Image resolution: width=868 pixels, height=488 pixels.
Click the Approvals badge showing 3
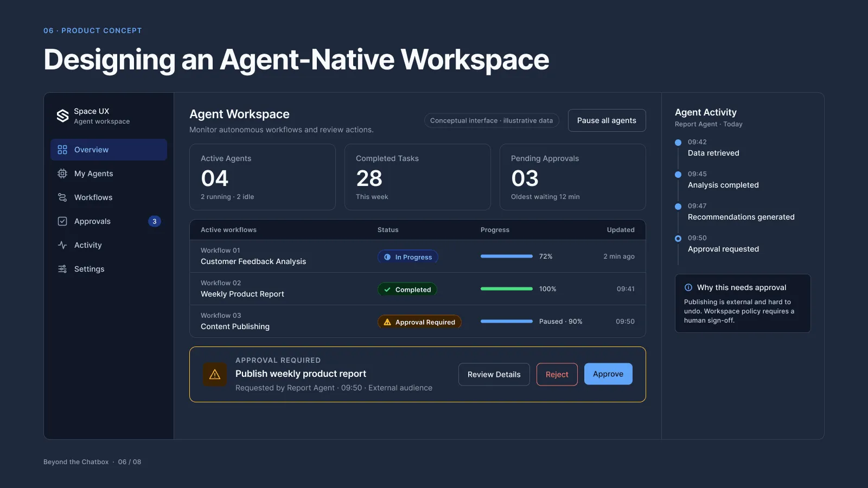155,221
